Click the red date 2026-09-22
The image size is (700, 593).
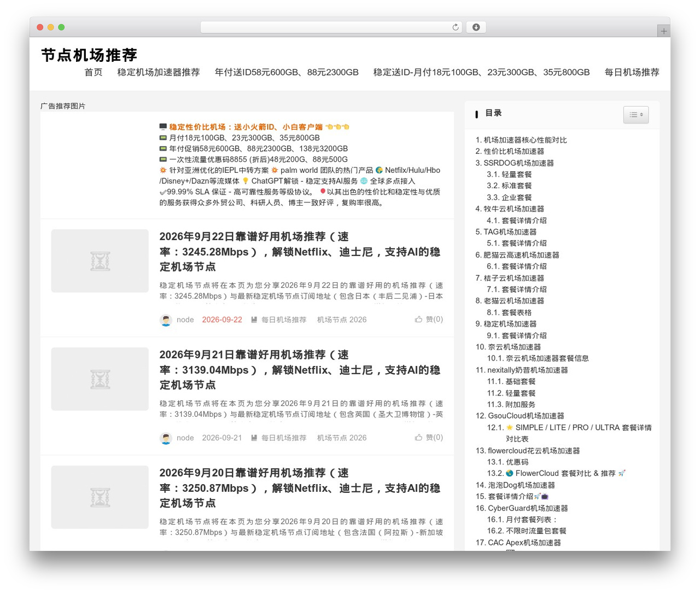click(x=222, y=320)
